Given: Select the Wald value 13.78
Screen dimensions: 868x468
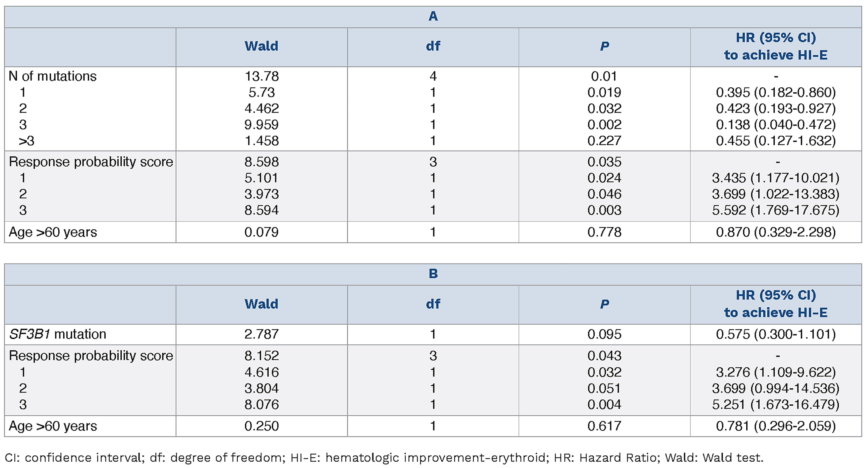Looking at the screenshot, I should click(x=262, y=76).
